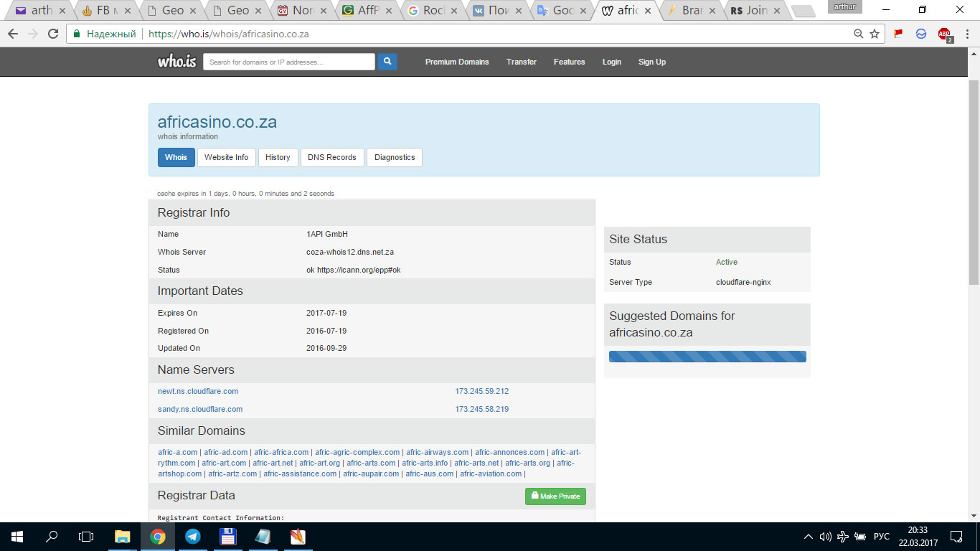
Task: Open the History tab
Action: (x=278, y=157)
